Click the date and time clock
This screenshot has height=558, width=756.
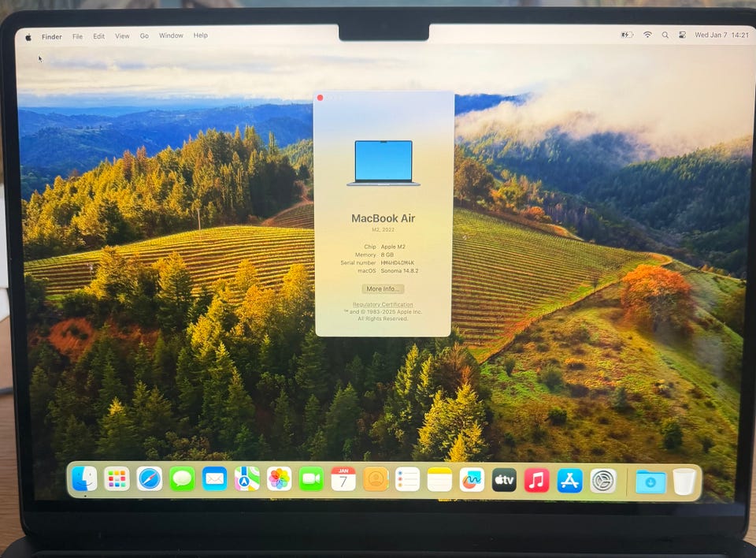721,35
